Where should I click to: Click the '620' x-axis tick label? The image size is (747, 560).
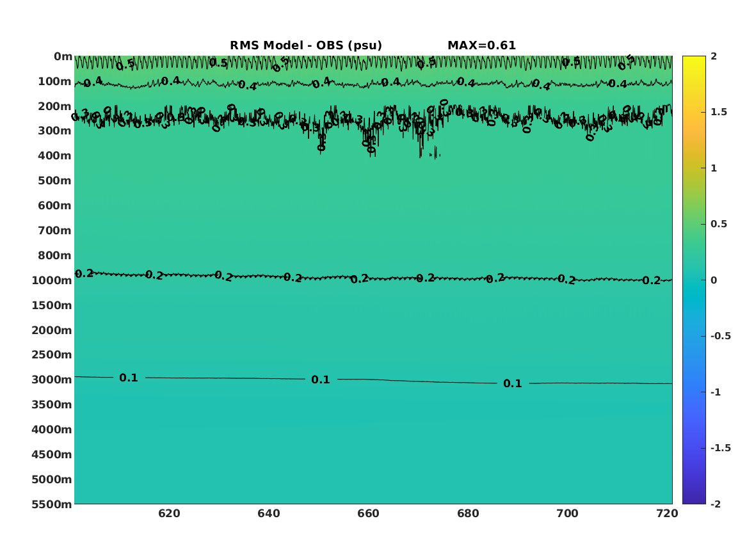tap(169, 514)
